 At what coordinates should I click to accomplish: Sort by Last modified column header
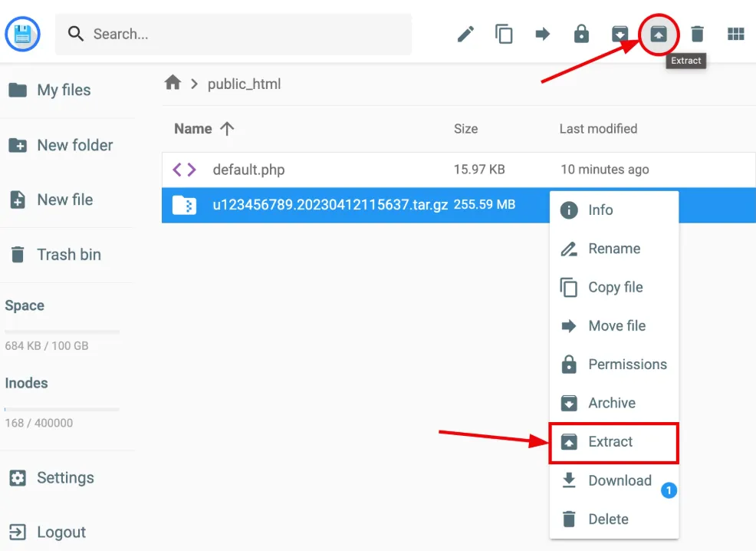click(x=598, y=129)
